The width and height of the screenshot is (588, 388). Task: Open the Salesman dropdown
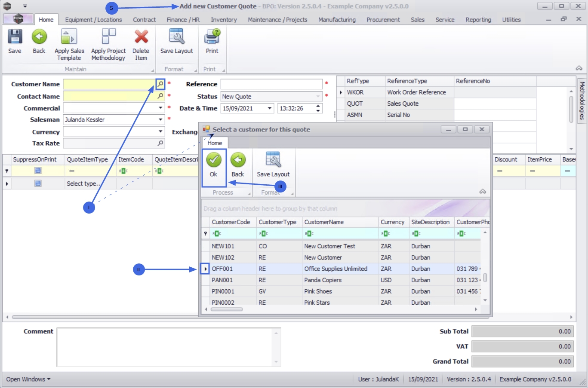coord(160,119)
